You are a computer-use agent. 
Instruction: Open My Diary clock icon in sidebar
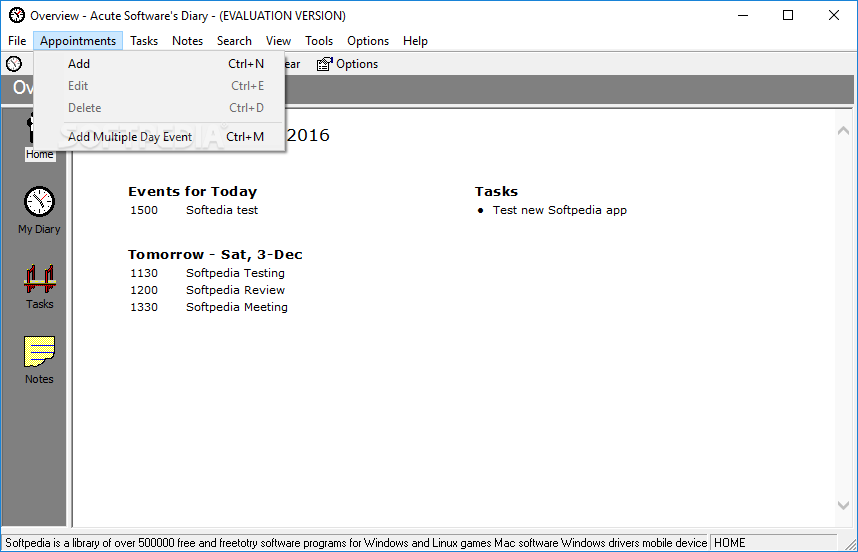pos(39,201)
